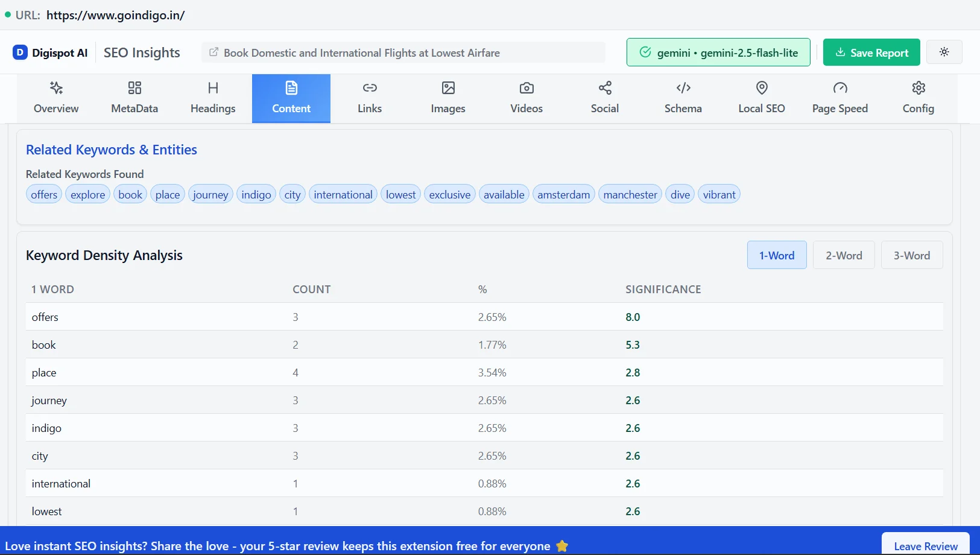
Task: Select the MetaData section icon
Action: 134,97
